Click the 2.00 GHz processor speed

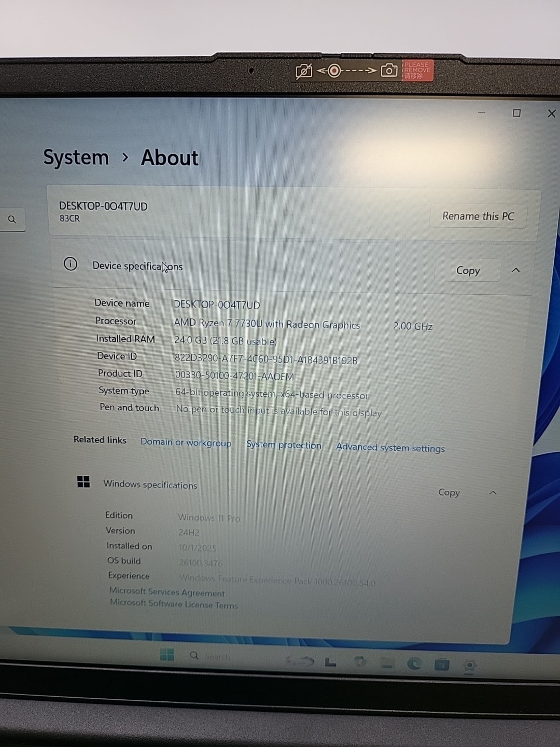(413, 326)
